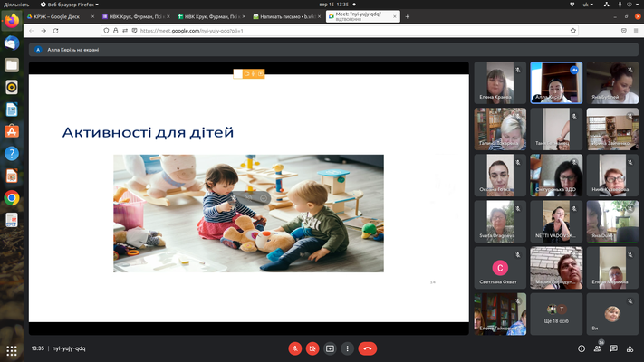This screenshot has width=644, height=362.
Task: Select Яна Бублей video tile
Action: point(612,83)
